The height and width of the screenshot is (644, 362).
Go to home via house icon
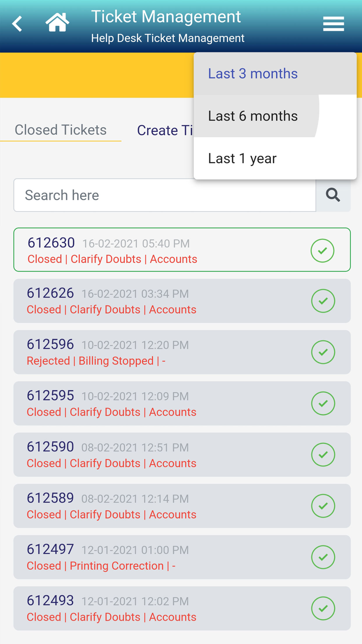point(57,22)
